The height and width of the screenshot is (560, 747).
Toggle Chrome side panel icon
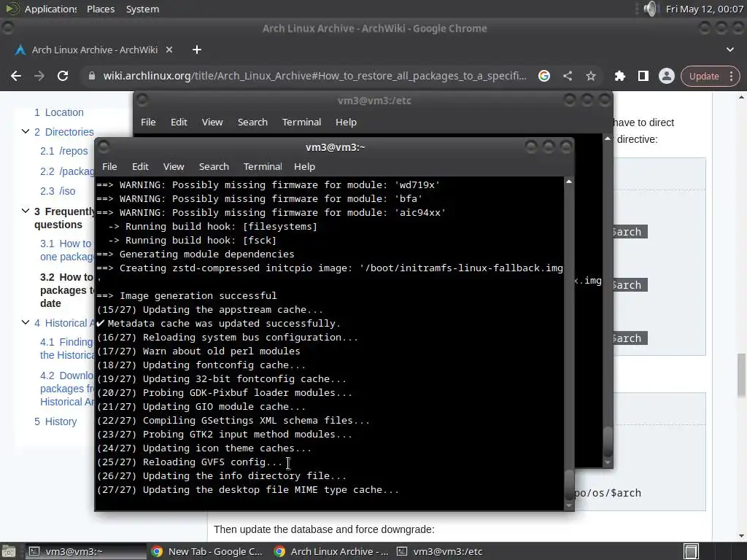tap(643, 76)
